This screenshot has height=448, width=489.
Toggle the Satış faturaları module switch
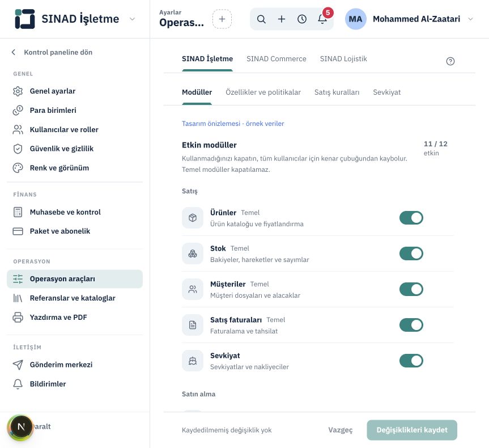(411, 325)
